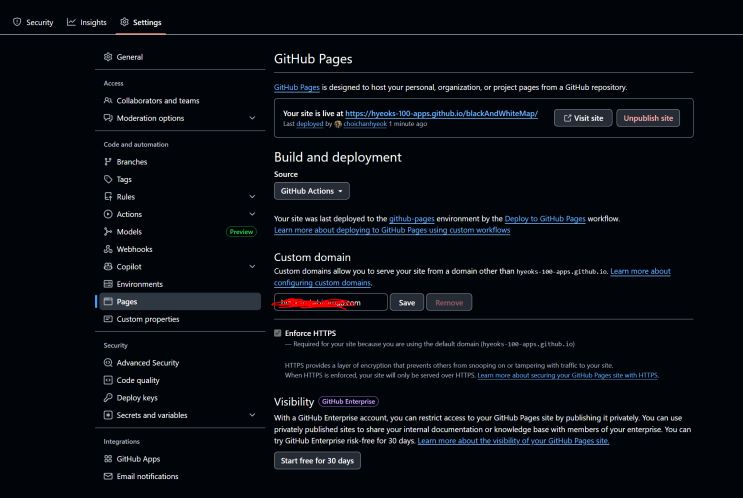Click the Security shield icon

(17, 22)
